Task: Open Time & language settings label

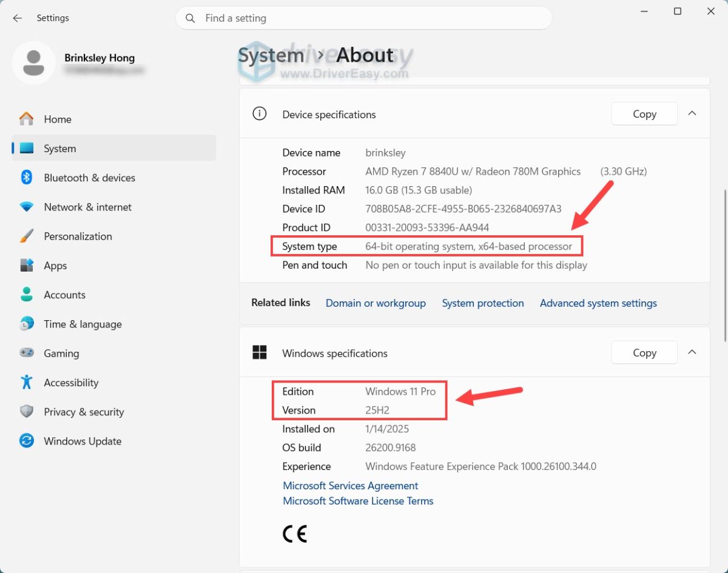Action: coord(83,324)
